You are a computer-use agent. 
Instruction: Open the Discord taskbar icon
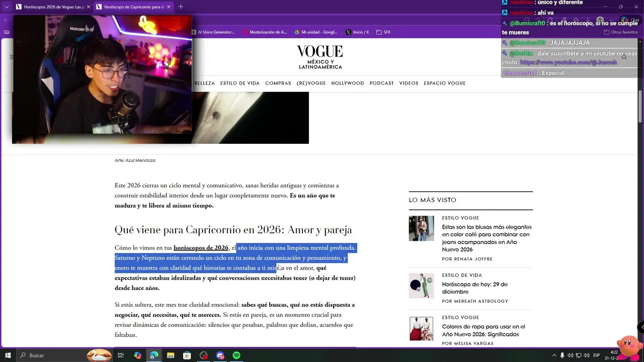coord(220,355)
